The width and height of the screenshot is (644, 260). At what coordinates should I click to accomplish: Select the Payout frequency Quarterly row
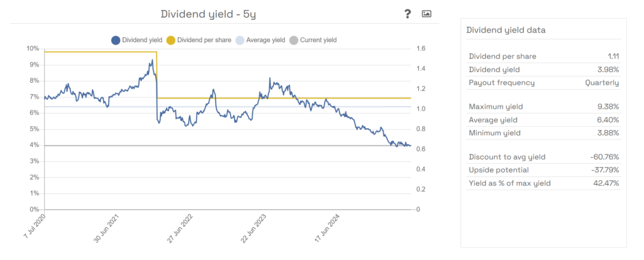tap(544, 83)
